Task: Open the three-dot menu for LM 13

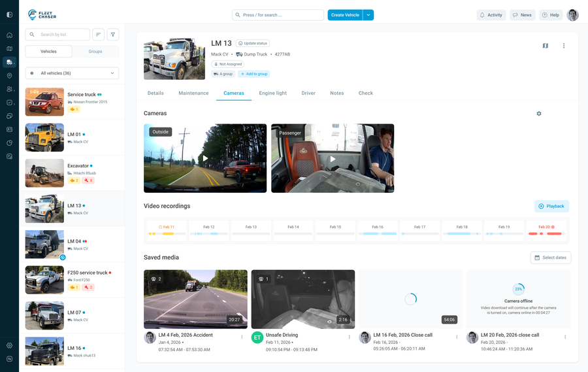Action: point(564,46)
